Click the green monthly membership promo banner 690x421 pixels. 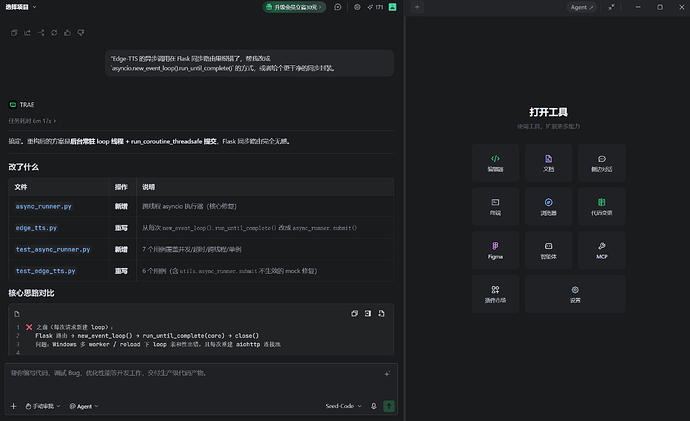(x=294, y=7)
